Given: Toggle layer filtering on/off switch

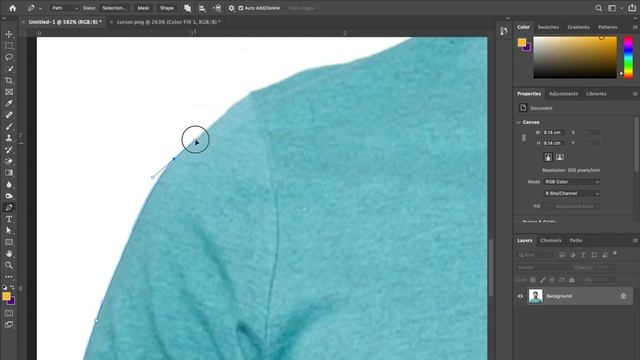Looking at the screenshot, I should [615, 254].
